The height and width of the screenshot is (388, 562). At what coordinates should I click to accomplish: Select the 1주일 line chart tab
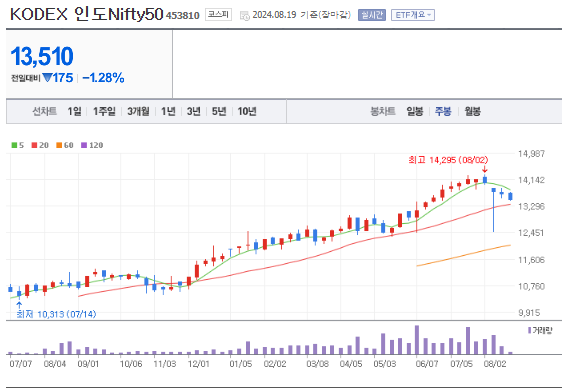[104, 111]
